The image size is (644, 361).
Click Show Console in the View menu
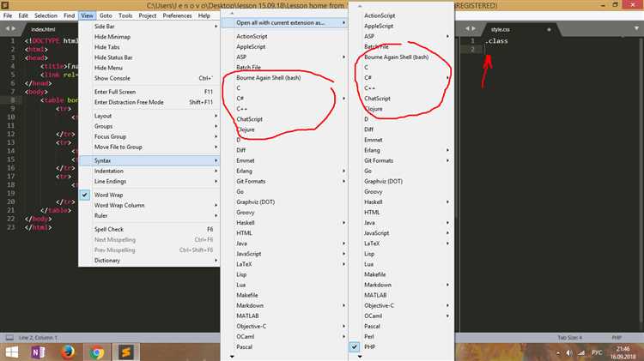click(113, 78)
